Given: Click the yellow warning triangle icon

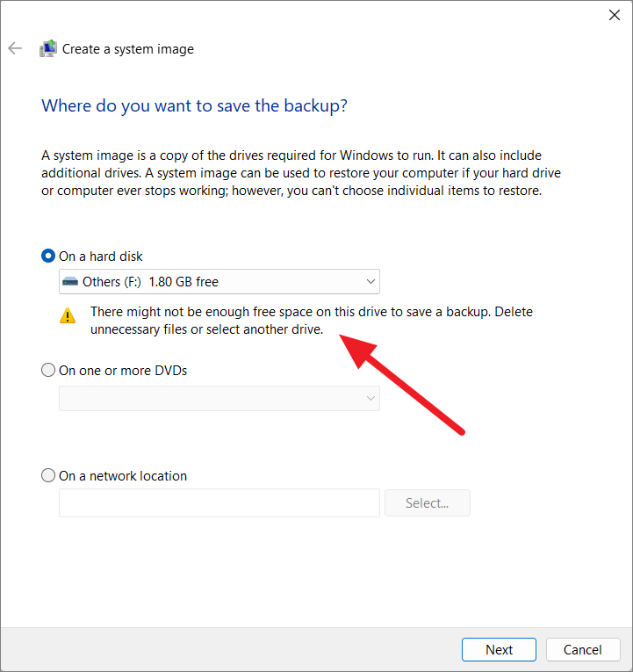Looking at the screenshot, I should tap(68, 316).
